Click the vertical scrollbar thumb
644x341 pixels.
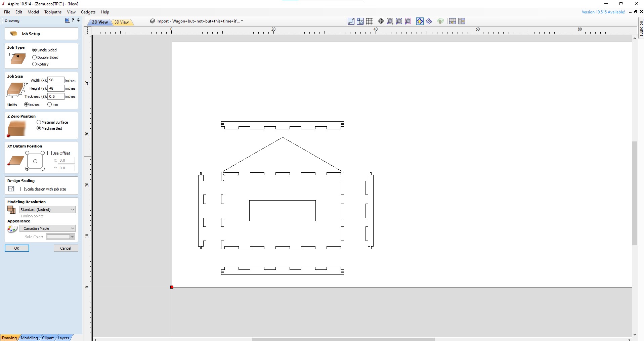click(635, 193)
